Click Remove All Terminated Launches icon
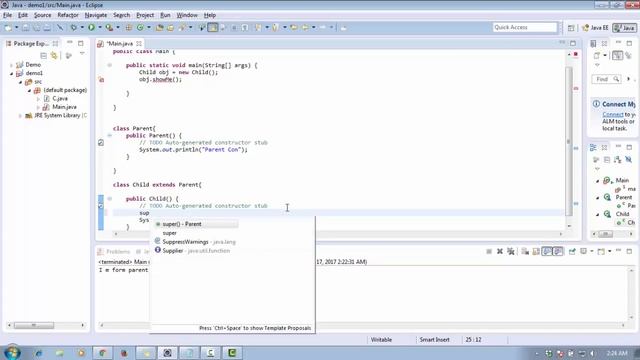The height and width of the screenshot is (360, 640). pyautogui.click(x=511, y=251)
